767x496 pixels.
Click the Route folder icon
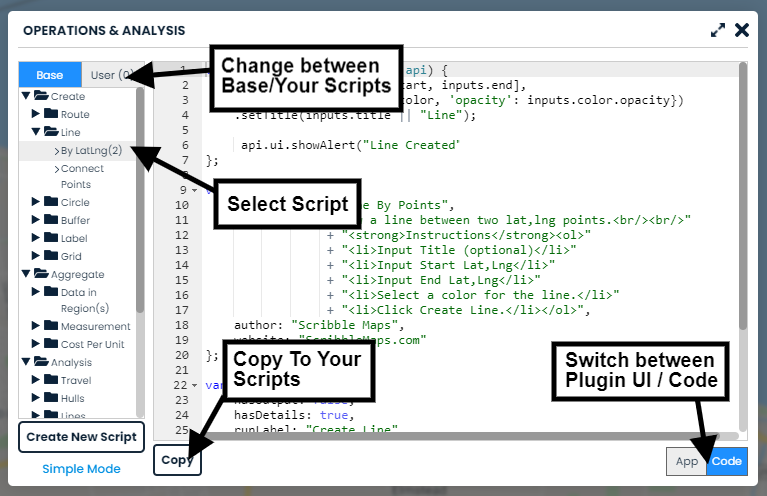pyautogui.click(x=51, y=115)
